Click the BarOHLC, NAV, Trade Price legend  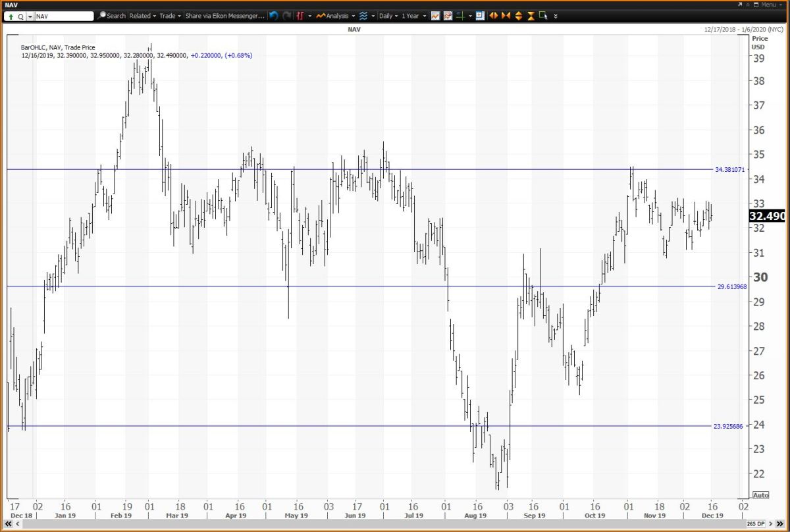(57, 47)
